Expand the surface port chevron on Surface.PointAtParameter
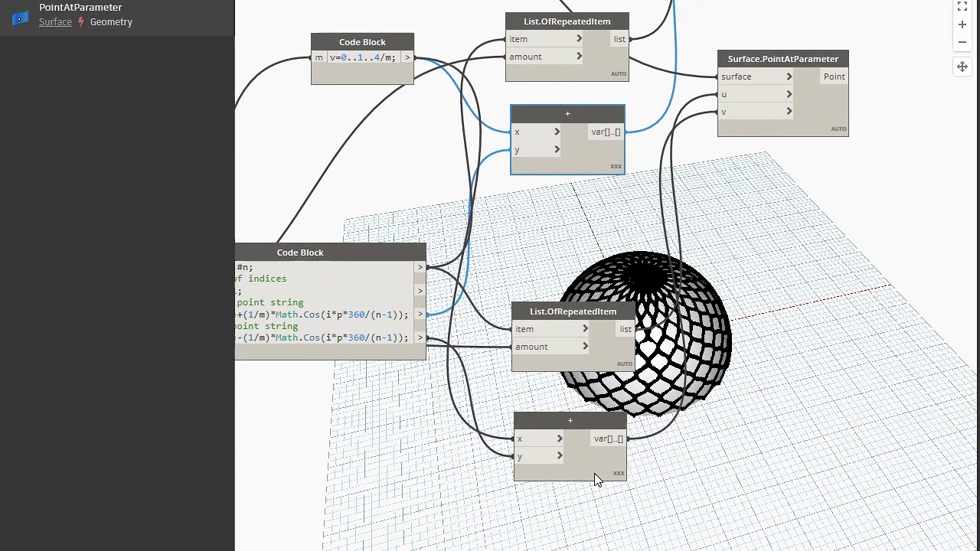The width and height of the screenshot is (980, 551). pyautogui.click(x=789, y=77)
